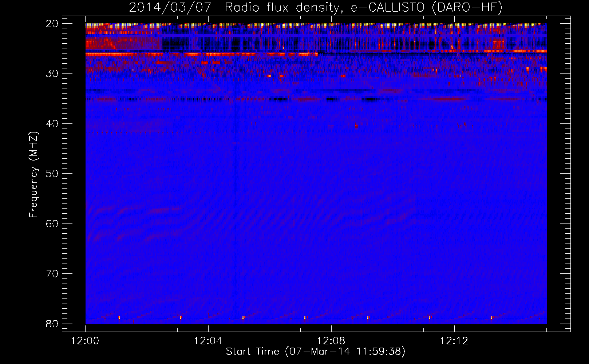589x364 pixels.
Task: Click the 'Frequency (MHZ)' y-axis label
Action: click(x=33, y=175)
